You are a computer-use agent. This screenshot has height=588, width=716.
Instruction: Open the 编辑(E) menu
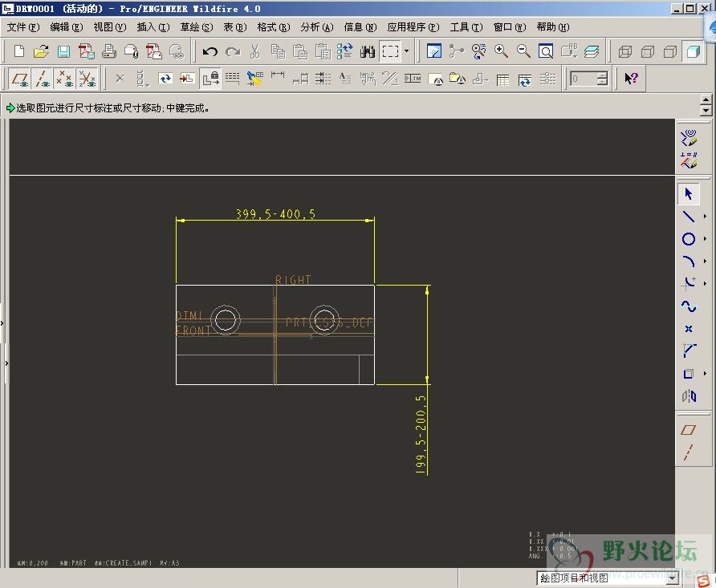click(66, 27)
